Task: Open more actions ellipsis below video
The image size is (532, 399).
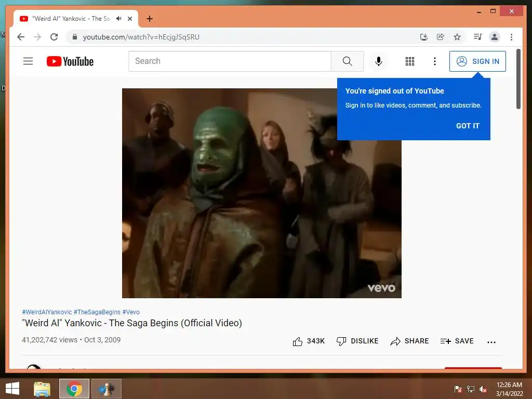Action: pos(491,342)
